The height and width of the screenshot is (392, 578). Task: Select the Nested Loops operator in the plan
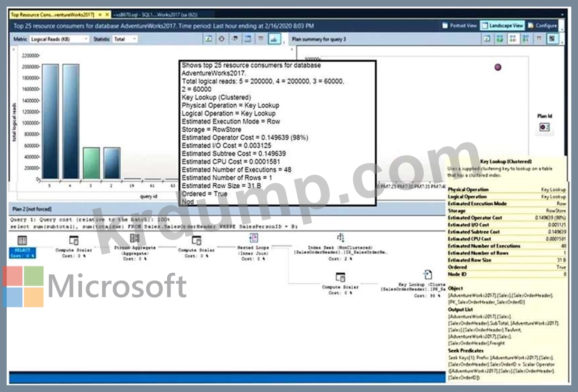(x=254, y=239)
